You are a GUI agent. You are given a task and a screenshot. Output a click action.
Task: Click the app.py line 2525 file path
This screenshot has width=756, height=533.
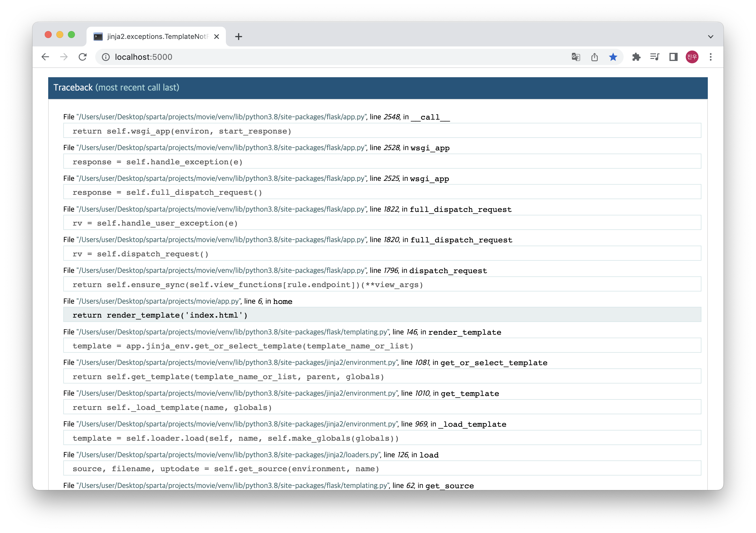pyautogui.click(x=222, y=178)
